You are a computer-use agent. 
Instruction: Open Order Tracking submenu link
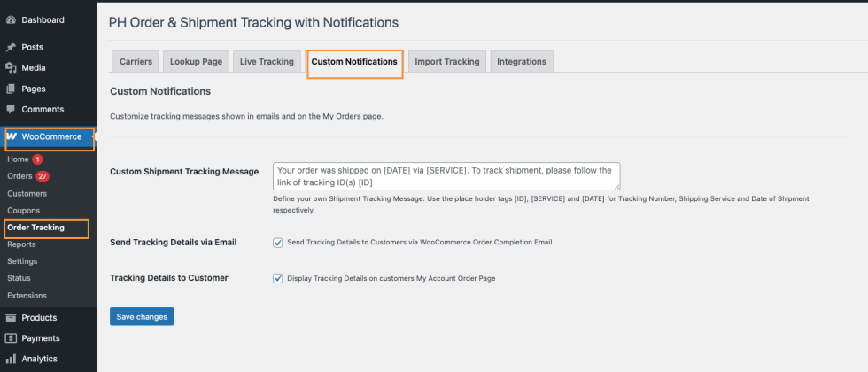point(35,228)
